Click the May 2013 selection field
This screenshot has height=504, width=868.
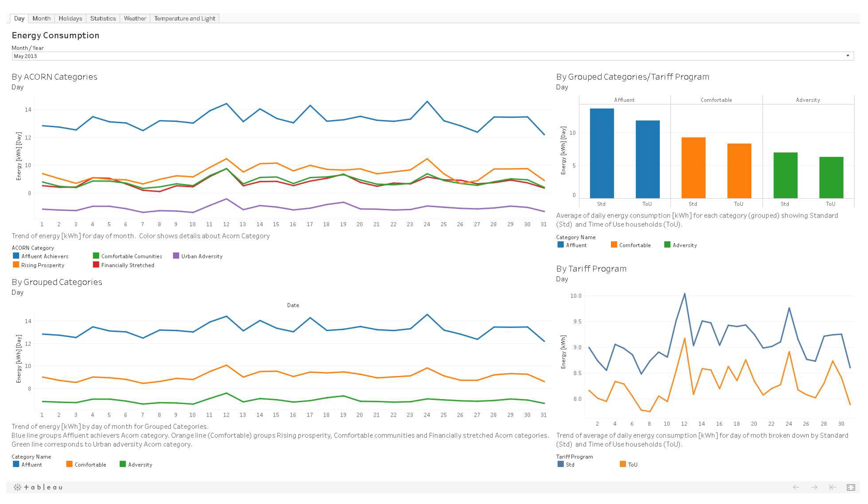pyautogui.click(x=413, y=56)
